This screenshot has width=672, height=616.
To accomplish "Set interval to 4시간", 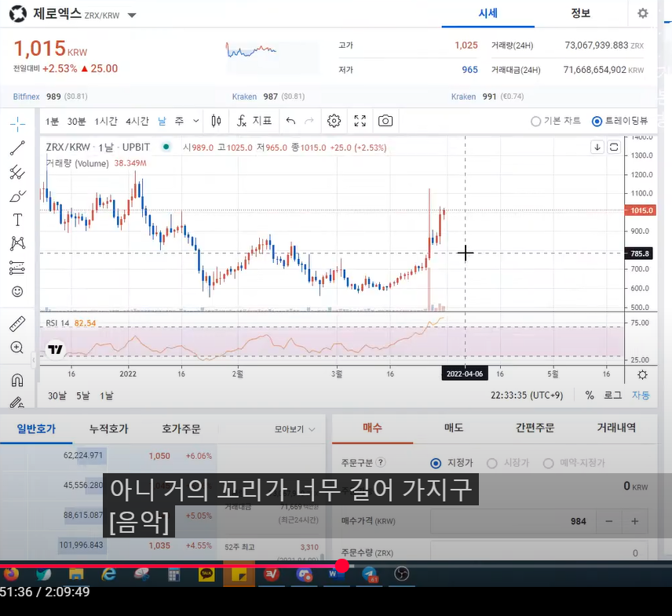I will tap(137, 122).
